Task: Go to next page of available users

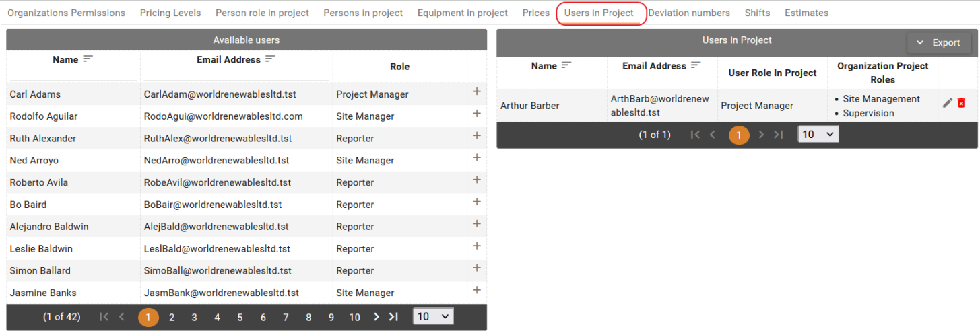Action: 377,316
